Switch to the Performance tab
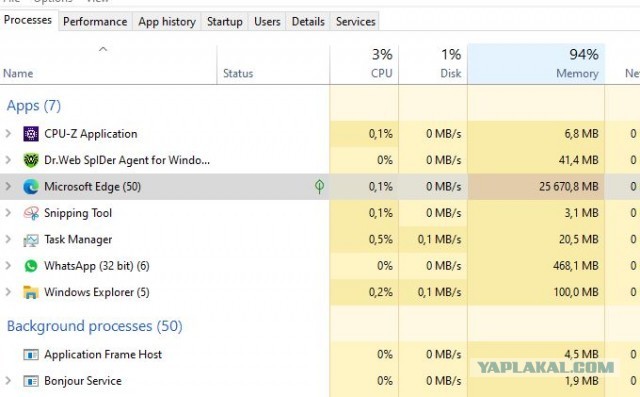 95,22
